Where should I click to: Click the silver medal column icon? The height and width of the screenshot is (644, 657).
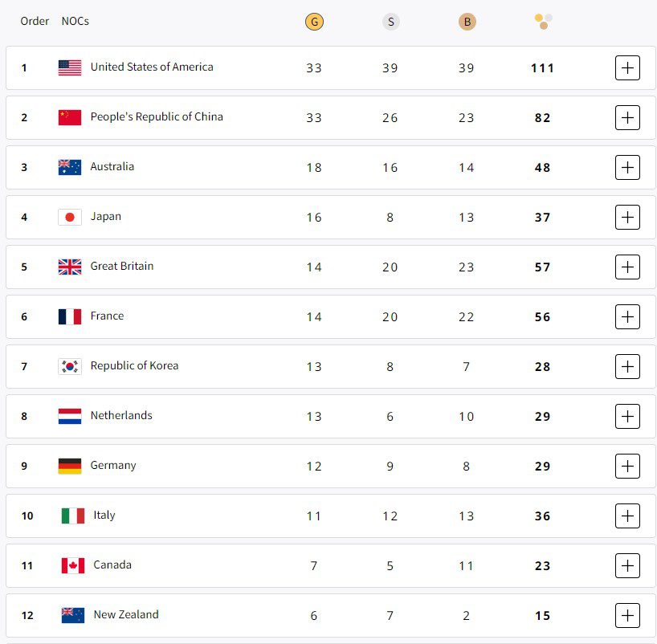click(x=390, y=22)
